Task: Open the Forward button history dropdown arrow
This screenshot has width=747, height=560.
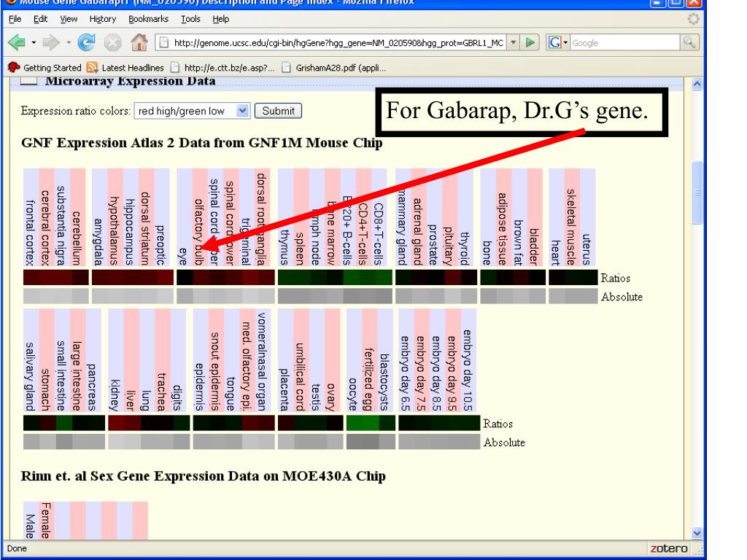Action: point(69,43)
